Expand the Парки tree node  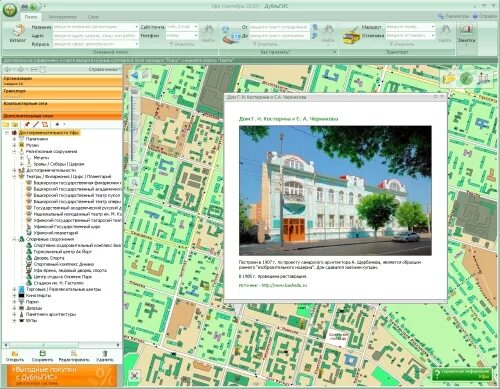(14, 302)
